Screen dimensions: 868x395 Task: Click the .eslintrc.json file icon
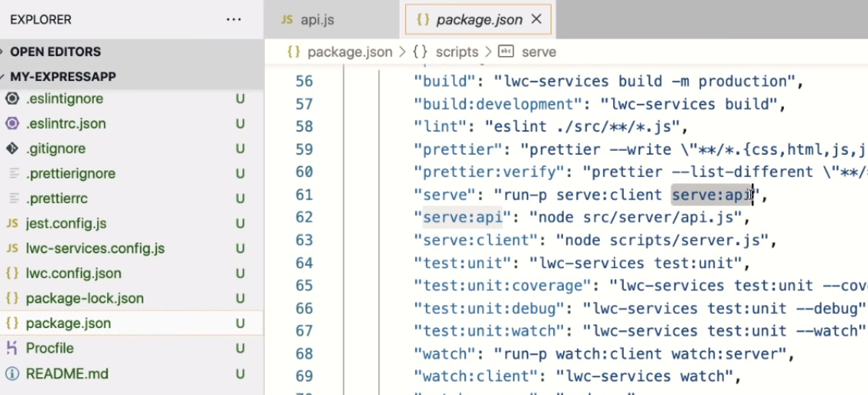tap(12, 123)
